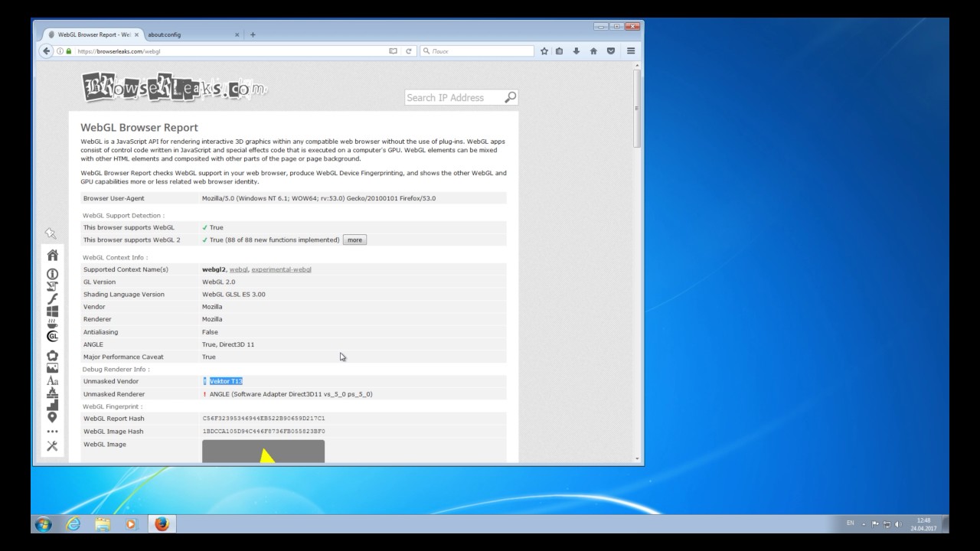Click the 'more' button beside WebGL 2
This screenshot has width=980, height=551.
pyautogui.click(x=354, y=240)
